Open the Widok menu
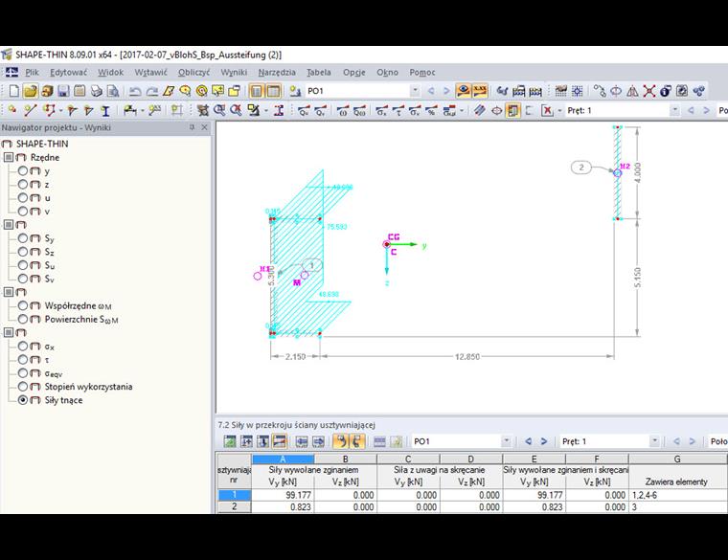The image size is (728, 560). click(x=110, y=73)
